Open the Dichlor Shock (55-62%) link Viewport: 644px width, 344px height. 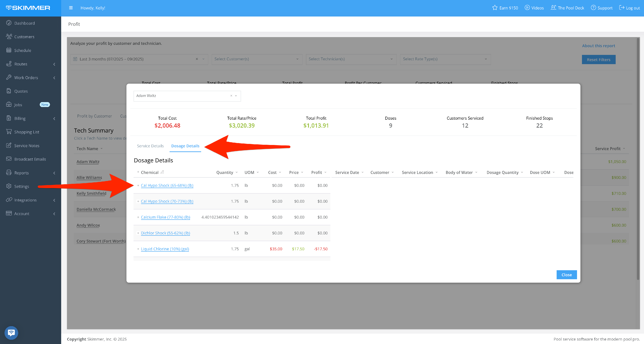[165, 233]
